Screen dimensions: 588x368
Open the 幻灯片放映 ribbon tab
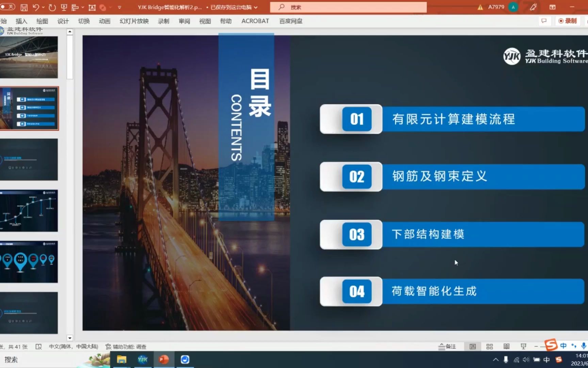[133, 21]
